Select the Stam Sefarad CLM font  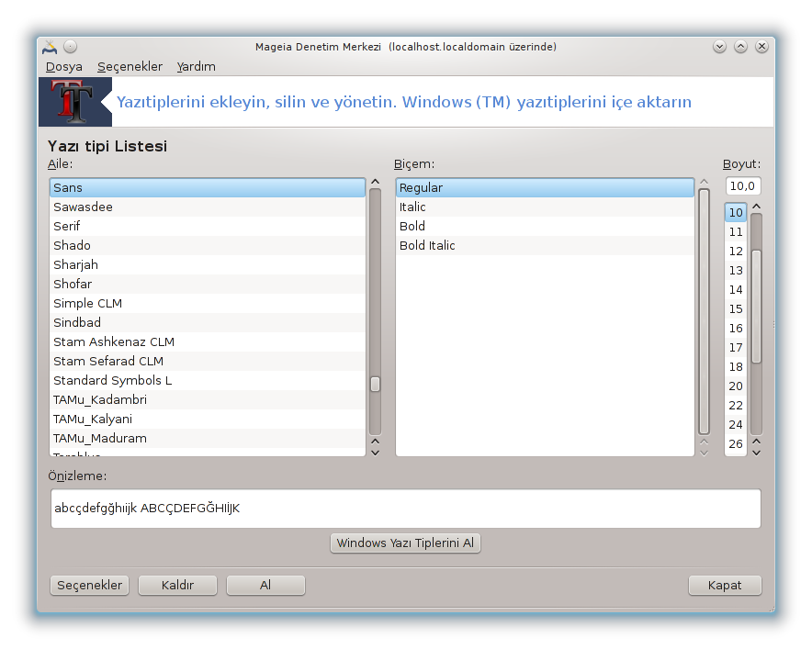pyautogui.click(x=208, y=362)
